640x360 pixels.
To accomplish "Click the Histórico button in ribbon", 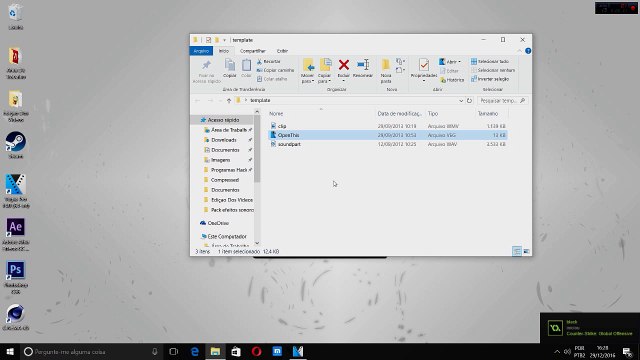I will click(452, 80).
